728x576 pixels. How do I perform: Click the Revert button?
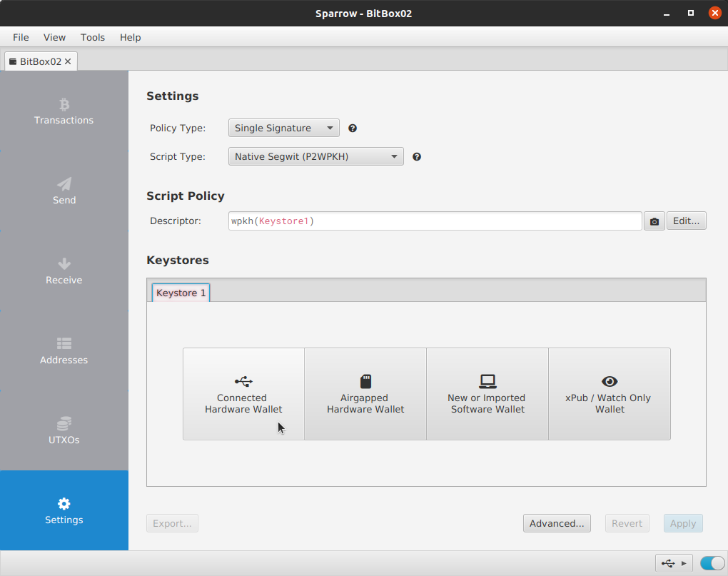coord(627,524)
